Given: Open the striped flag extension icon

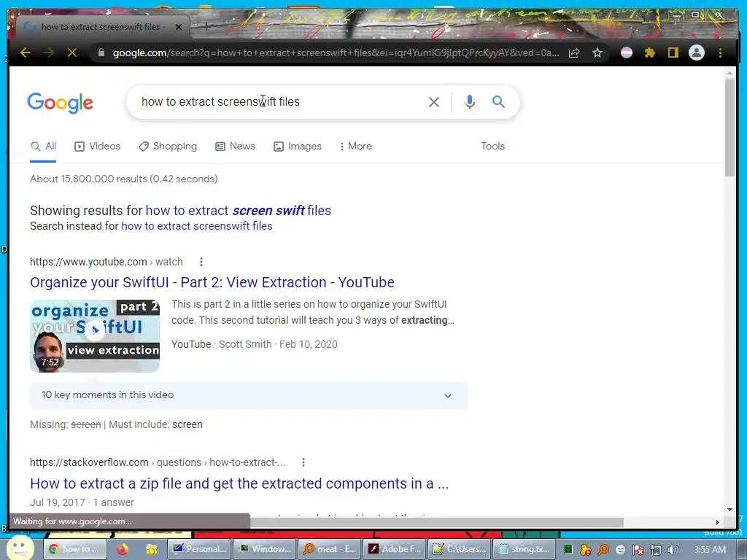Looking at the screenshot, I should pyautogui.click(x=627, y=52).
